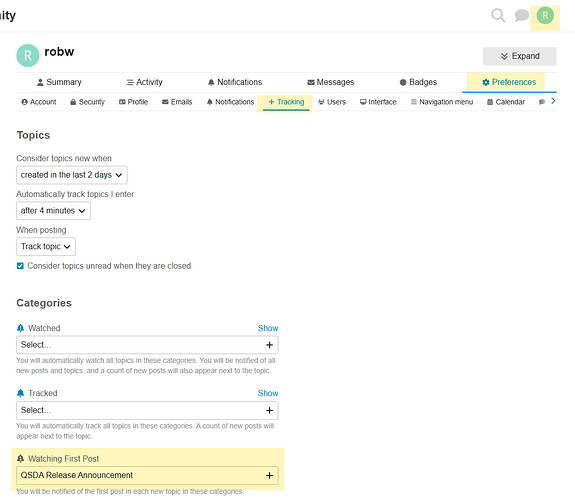Open the Tracked categories select box
Viewport: 575px width, 500px height.
click(x=147, y=410)
